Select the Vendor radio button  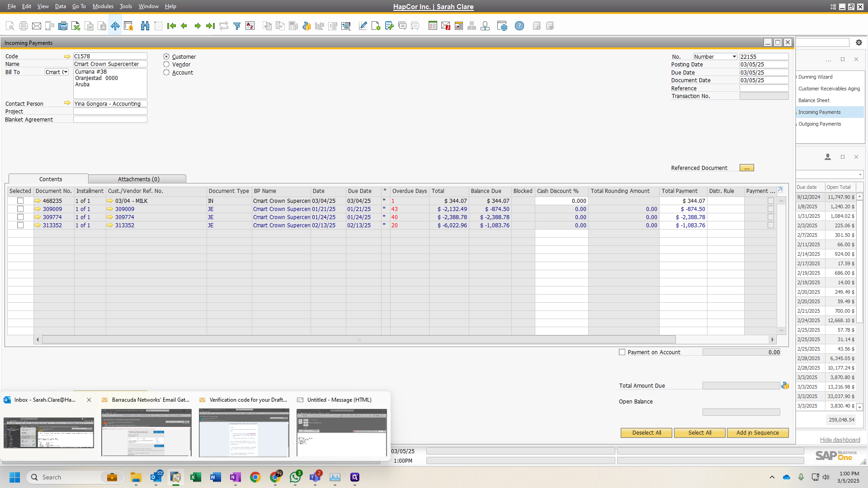[166, 65]
